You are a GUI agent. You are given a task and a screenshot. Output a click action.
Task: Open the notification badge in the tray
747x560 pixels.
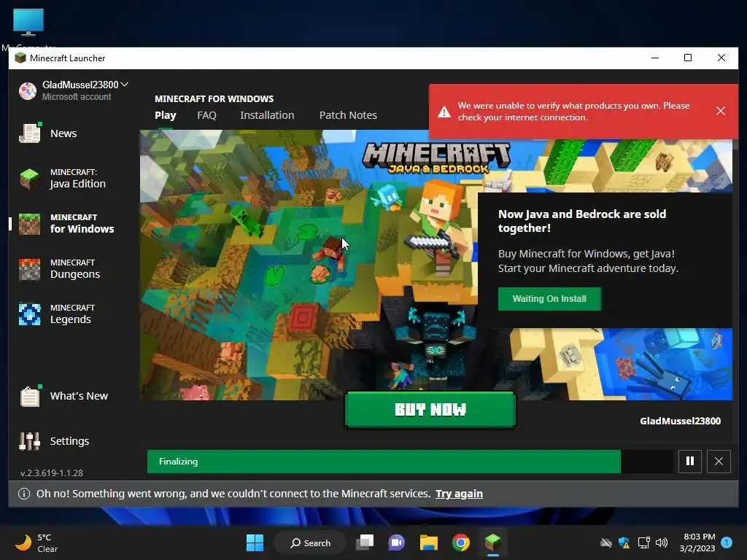727,542
